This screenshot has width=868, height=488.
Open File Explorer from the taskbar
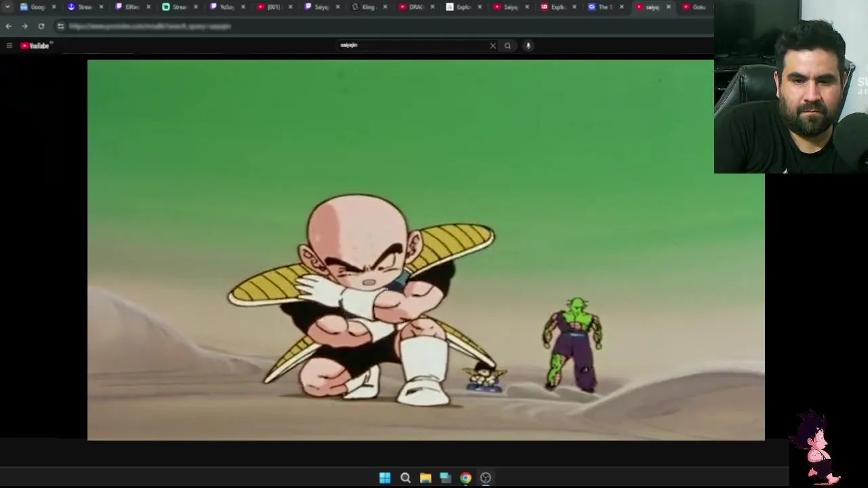click(425, 478)
